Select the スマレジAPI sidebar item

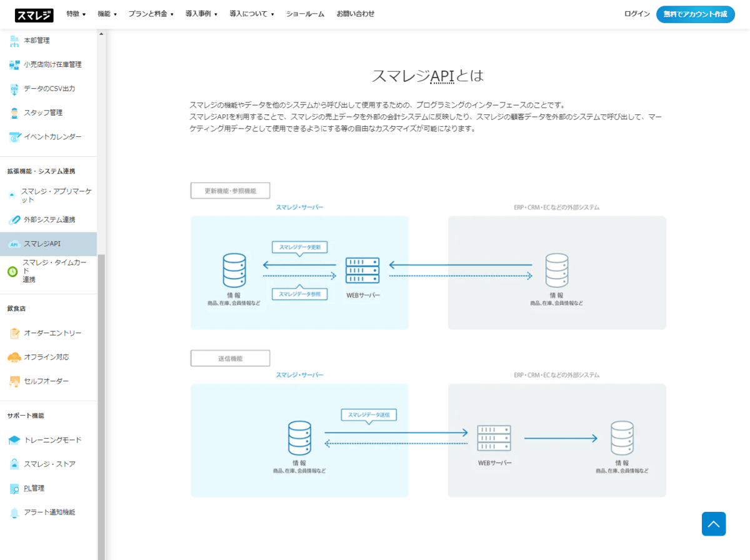tap(48, 244)
